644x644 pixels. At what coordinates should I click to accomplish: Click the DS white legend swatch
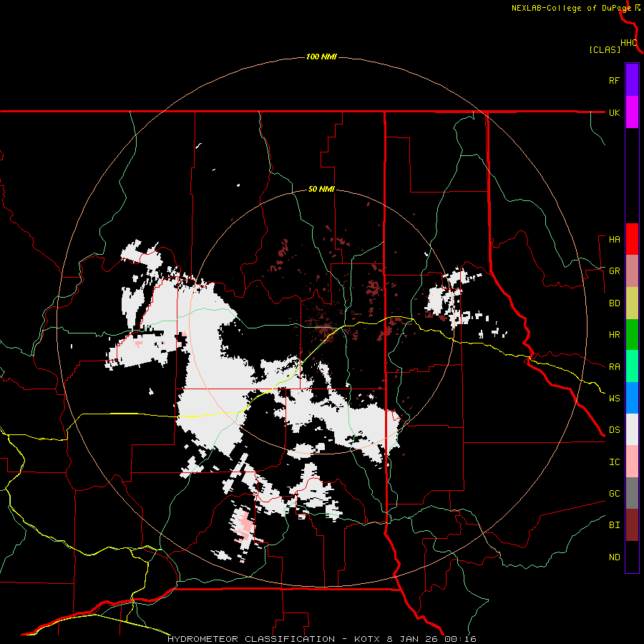click(632, 429)
